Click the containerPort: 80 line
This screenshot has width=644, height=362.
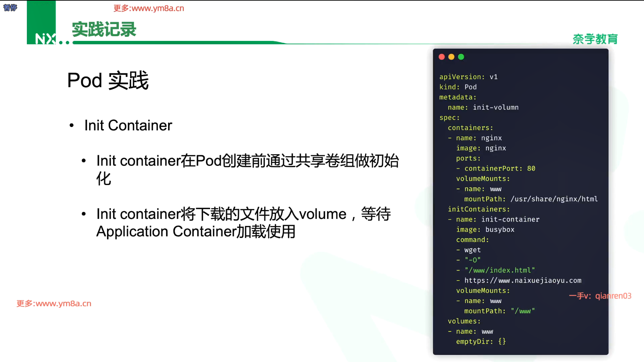[x=499, y=168]
